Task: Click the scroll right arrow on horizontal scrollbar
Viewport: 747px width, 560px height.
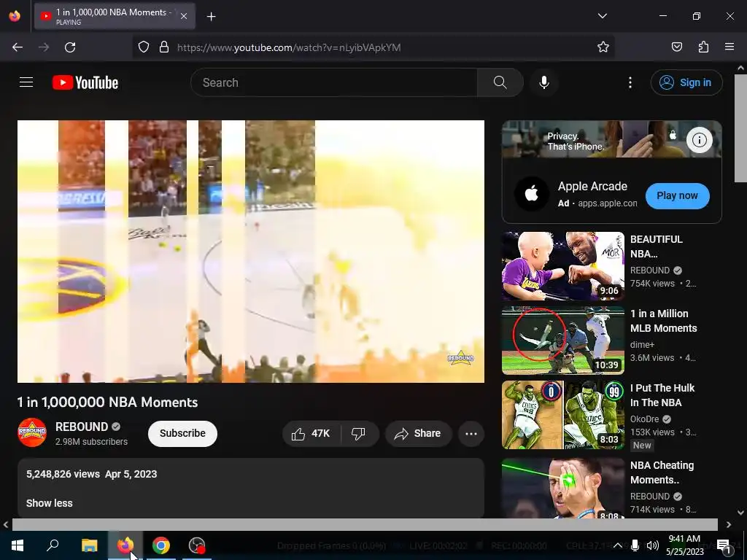Action: 729,524
